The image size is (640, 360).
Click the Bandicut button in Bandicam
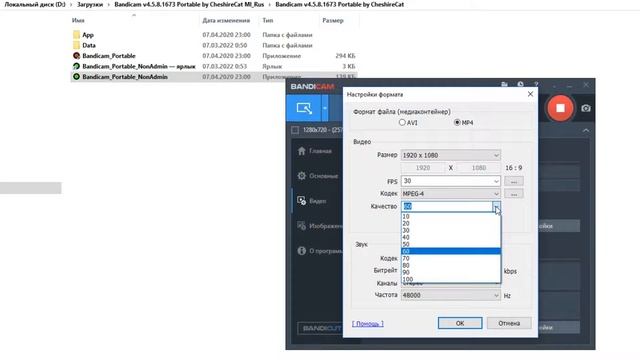pyautogui.click(x=320, y=328)
